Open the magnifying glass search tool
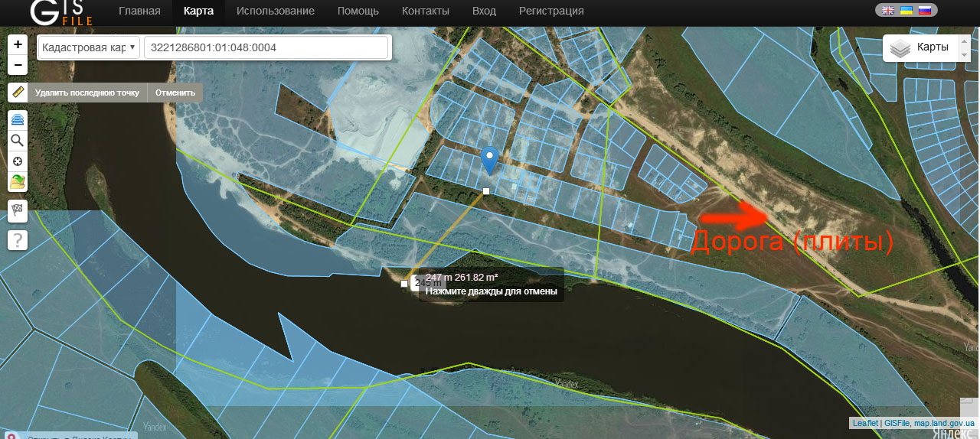 pyautogui.click(x=18, y=141)
